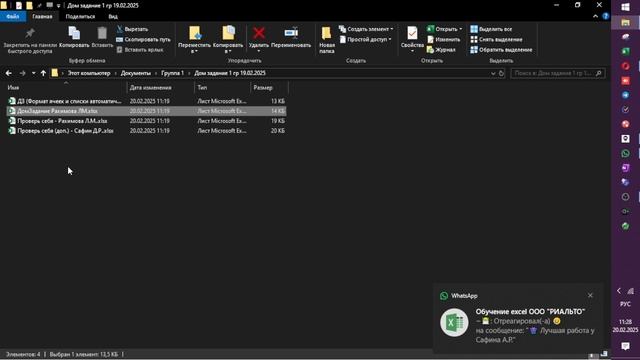Image resolution: width=640 pixels, height=360 pixels.
Task: Go back with the left arrow
Action: (9, 73)
